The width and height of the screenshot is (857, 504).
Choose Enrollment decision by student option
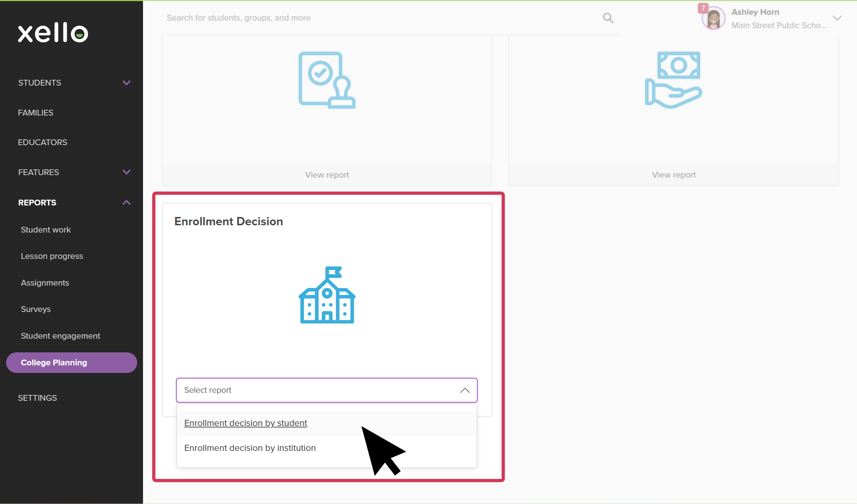[x=245, y=423]
